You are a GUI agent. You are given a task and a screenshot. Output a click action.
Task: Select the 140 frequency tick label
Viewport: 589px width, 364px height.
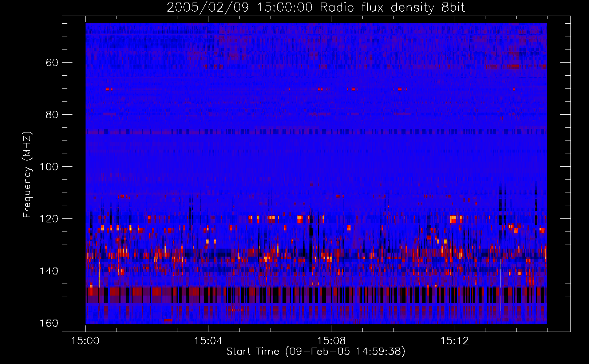[49, 271]
